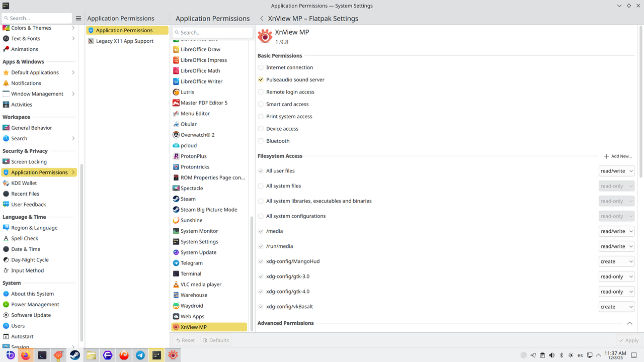Select Application Permissions in second column

(x=127, y=30)
